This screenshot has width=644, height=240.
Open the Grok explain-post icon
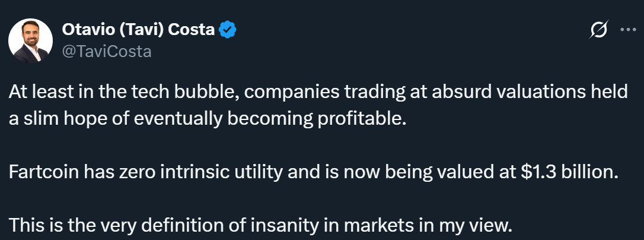coord(598,30)
